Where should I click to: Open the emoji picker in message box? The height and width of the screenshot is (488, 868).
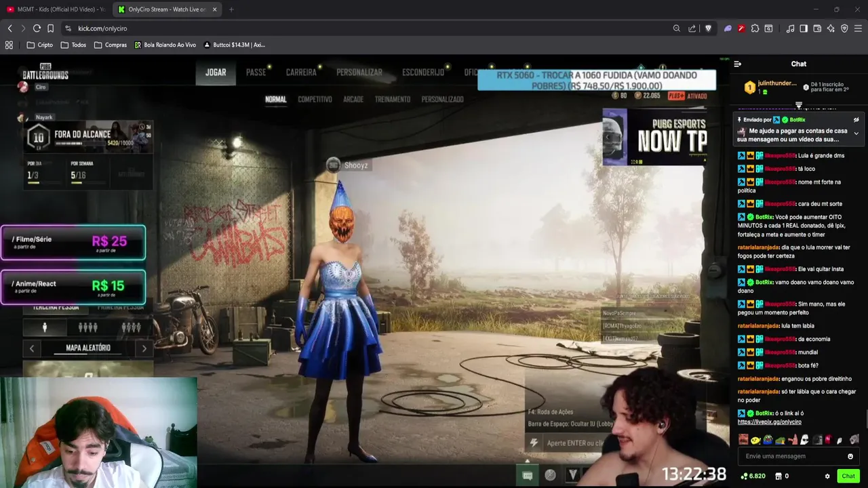coord(850,456)
